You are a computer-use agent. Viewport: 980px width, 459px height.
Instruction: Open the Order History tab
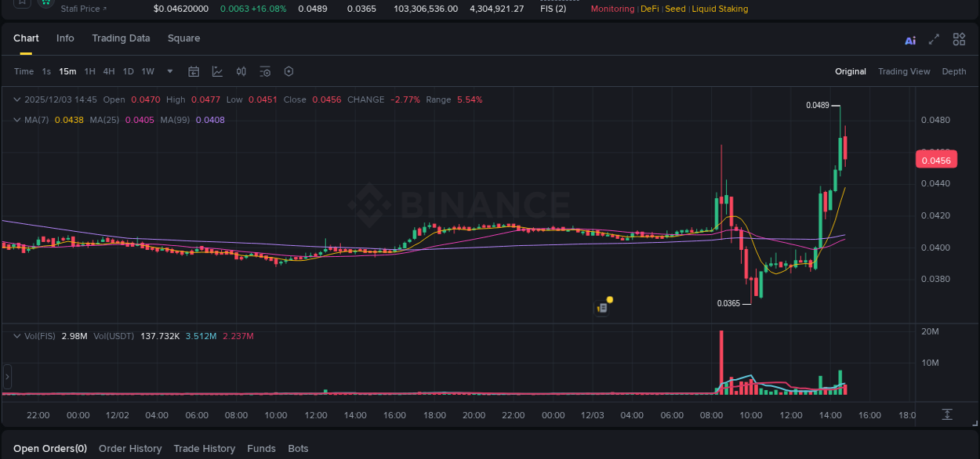point(130,448)
